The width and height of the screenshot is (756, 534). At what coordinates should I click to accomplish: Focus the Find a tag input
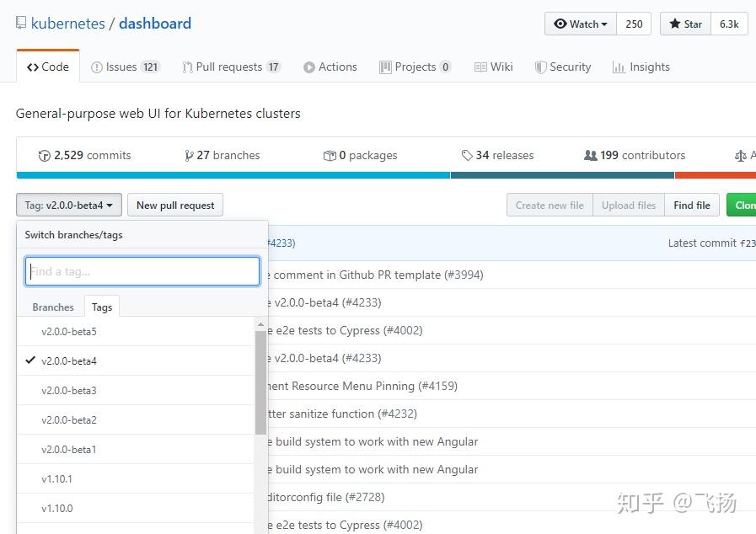point(142,271)
